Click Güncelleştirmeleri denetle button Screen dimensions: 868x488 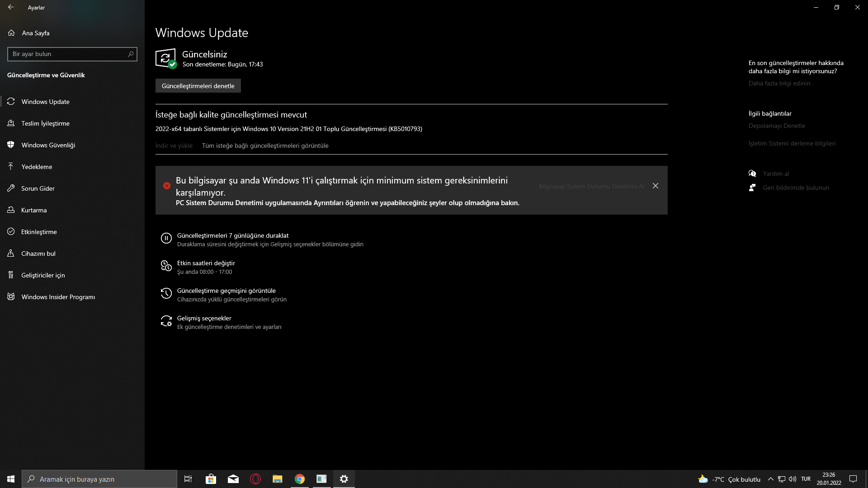(198, 86)
